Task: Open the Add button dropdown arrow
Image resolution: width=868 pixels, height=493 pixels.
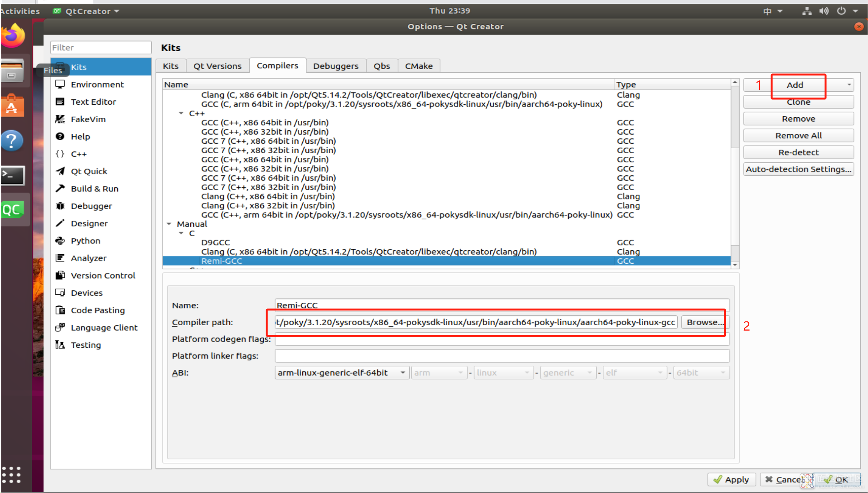Action: point(849,85)
